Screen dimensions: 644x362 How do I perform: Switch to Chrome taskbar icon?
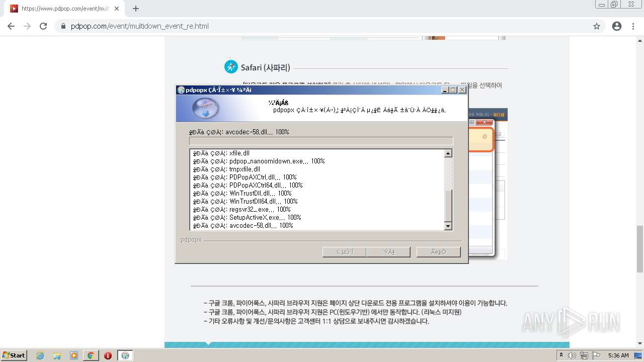point(91,355)
